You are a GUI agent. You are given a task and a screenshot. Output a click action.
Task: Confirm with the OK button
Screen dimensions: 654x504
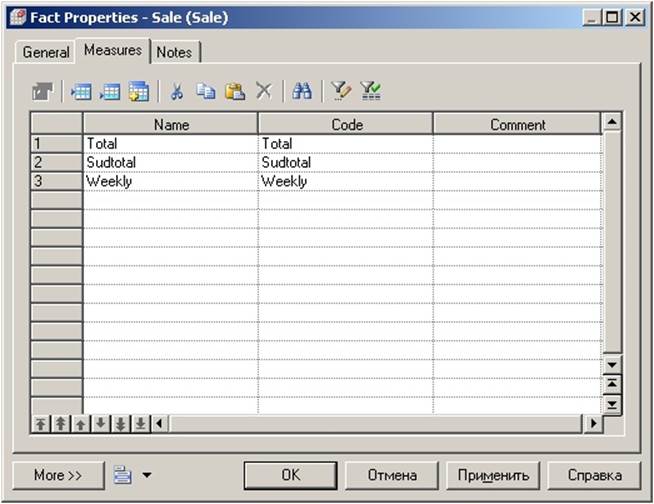pyautogui.click(x=291, y=475)
